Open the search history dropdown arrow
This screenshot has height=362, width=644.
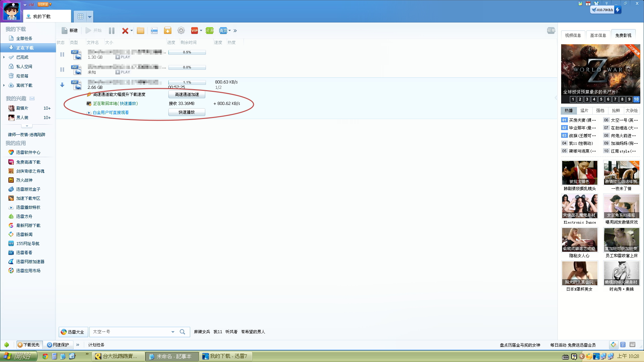[x=173, y=332]
